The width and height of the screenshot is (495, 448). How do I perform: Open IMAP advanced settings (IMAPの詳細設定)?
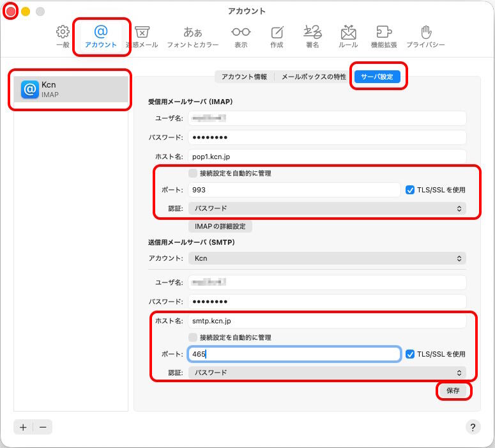pos(220,226)
